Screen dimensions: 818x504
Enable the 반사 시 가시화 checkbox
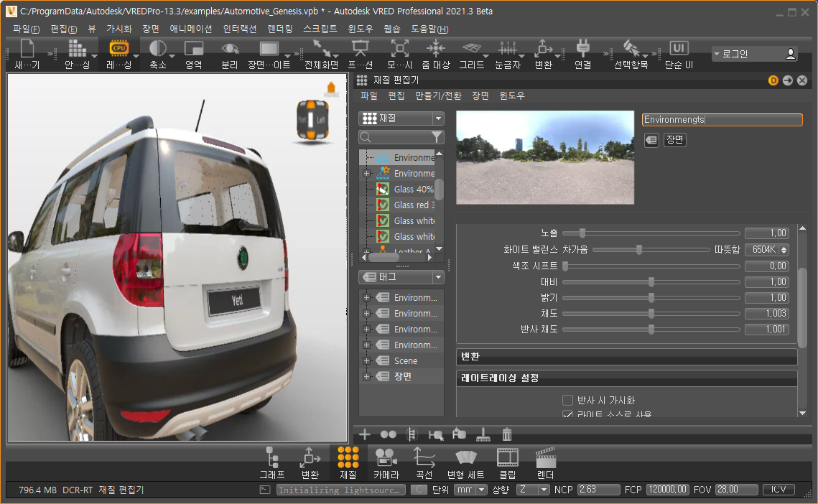click(568, 400)
